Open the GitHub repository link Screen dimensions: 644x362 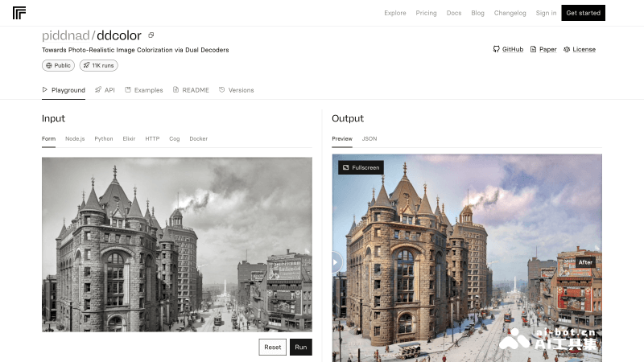(508, 49)
